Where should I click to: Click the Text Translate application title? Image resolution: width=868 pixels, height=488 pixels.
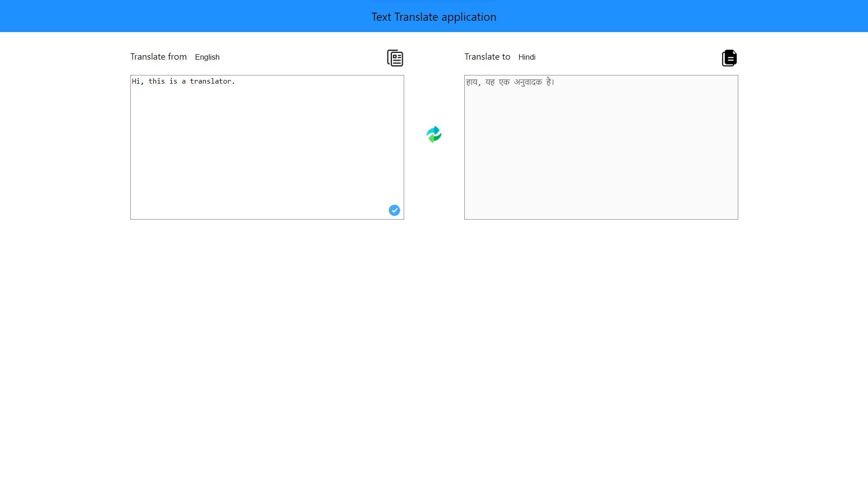434,17
